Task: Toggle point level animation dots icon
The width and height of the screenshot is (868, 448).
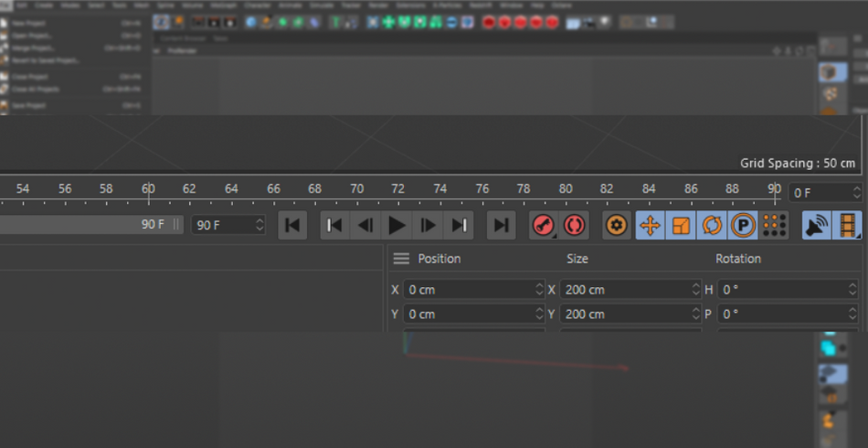Action: (x=775, y=226)
